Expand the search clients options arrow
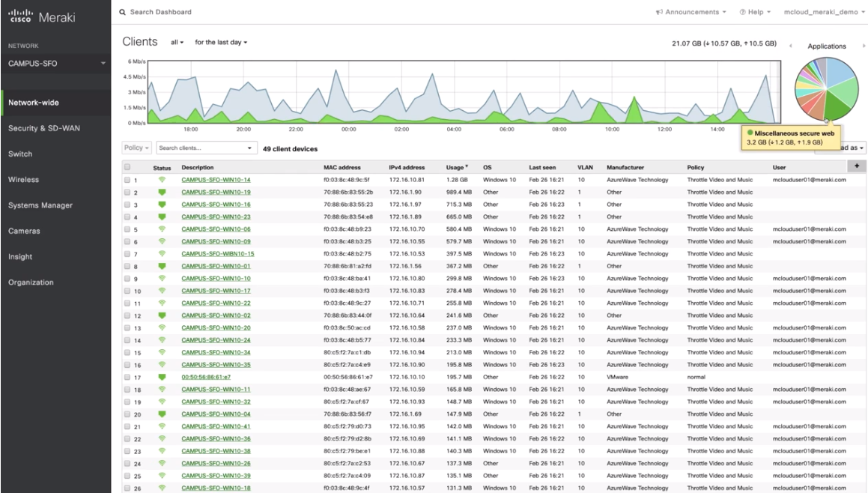Screen dimensions: 868x493 249,148
